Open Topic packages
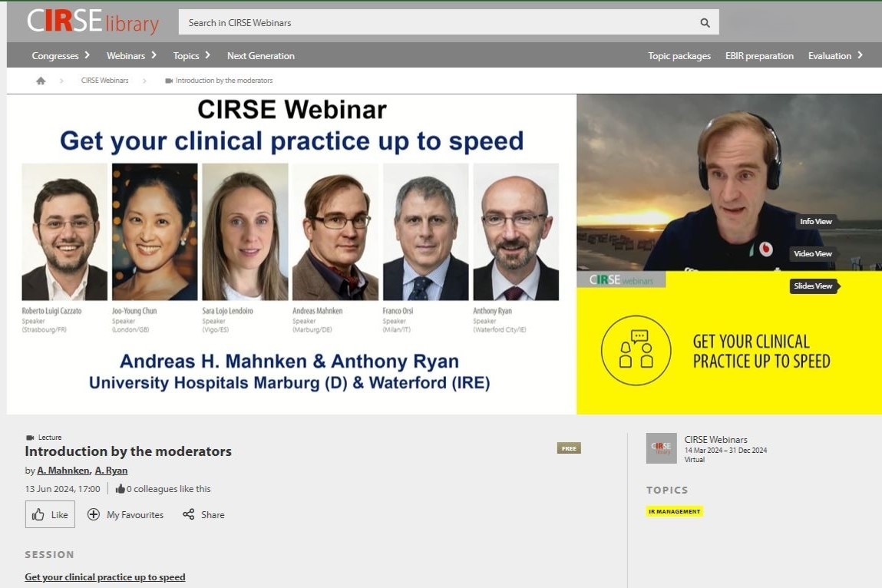The image size is (882, 588). (x=679, y=56)
